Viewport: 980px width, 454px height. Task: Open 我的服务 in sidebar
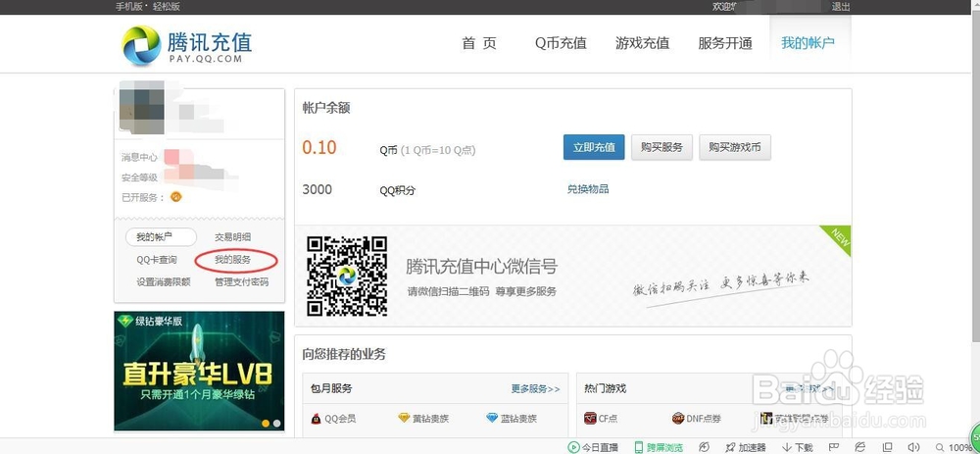(232, 260)
